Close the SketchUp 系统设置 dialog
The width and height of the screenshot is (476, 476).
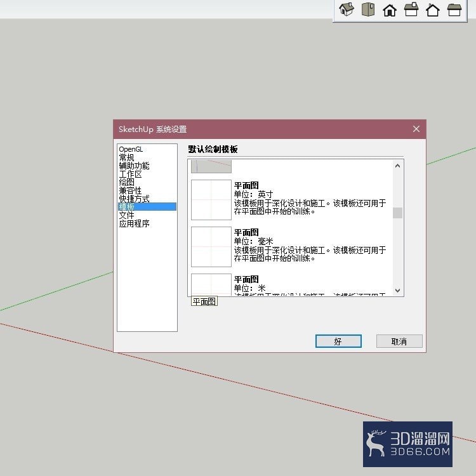[416, 129]
